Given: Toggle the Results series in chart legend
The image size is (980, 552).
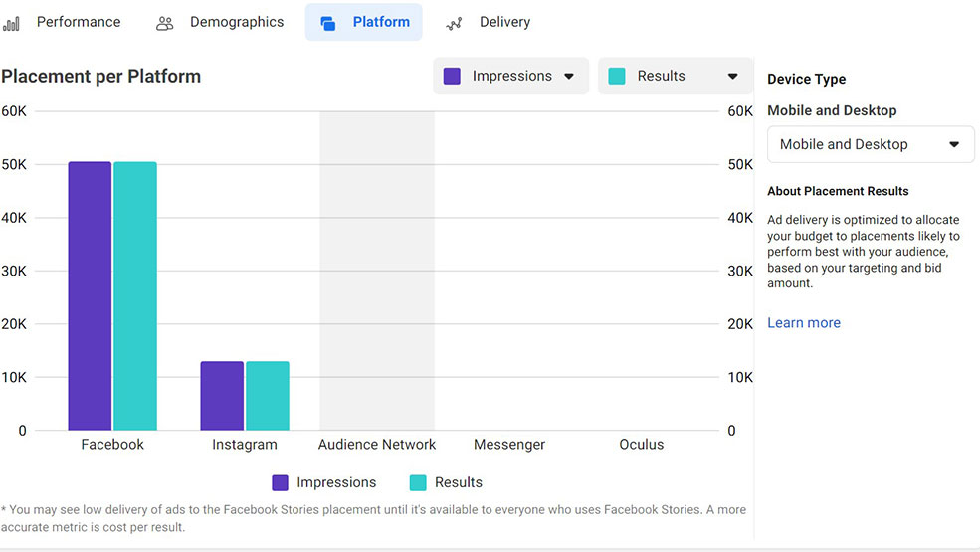Looking at the screenshot, I should (446, 482).
